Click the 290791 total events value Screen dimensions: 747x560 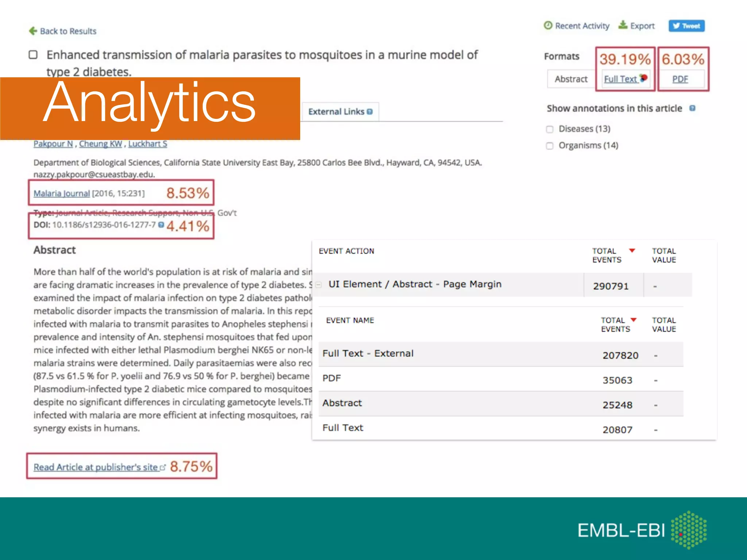point(611,286)
